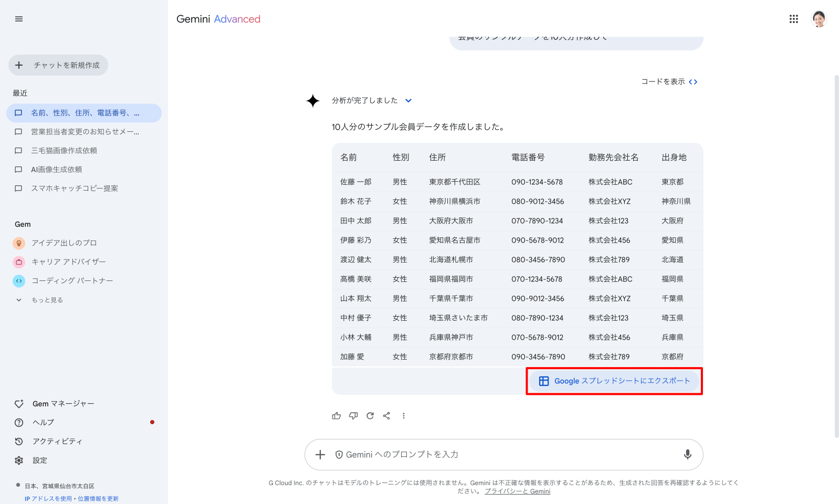Select cell 鈴木 花子
840x504 pixels.
tap(356, 202)
